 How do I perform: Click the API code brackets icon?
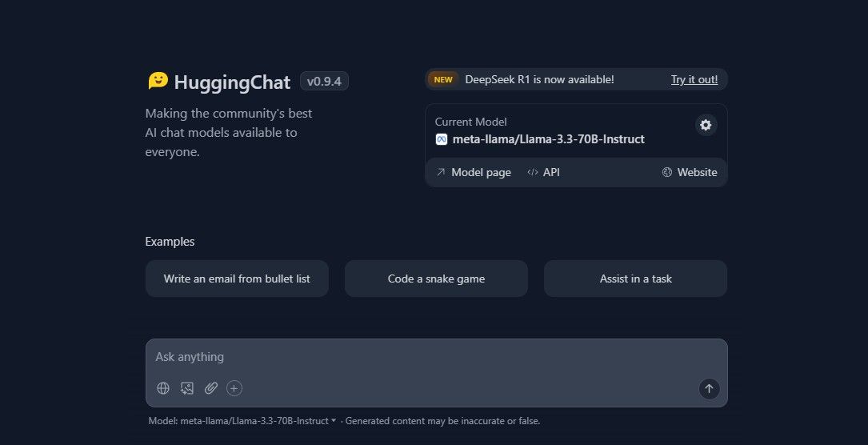point(533,172)
